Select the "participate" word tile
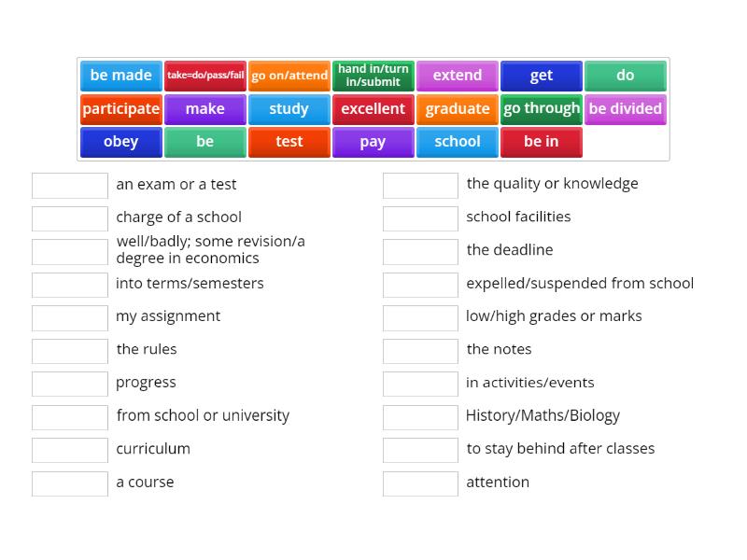Image resolution: width=747 pixels, height=560 pixels. [120, 109]
